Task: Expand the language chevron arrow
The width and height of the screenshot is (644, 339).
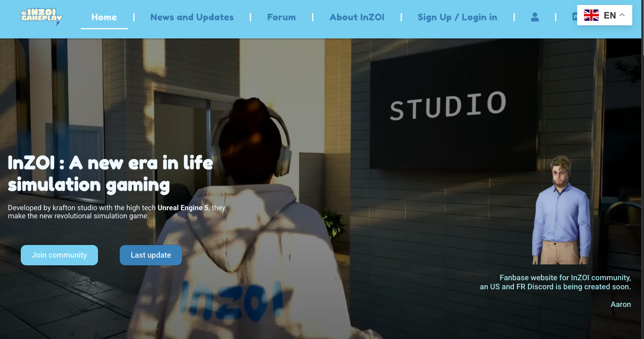Action: pos(622,15)
